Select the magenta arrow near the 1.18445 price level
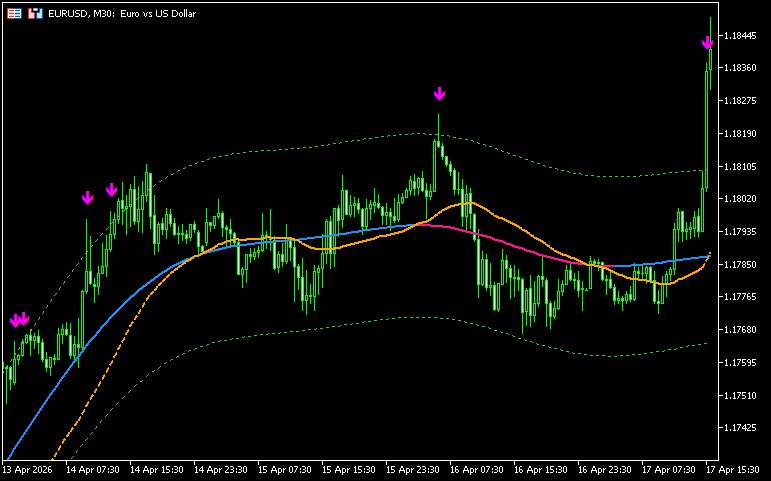Viewport: 771px width, 481px height. coord(707,43)
